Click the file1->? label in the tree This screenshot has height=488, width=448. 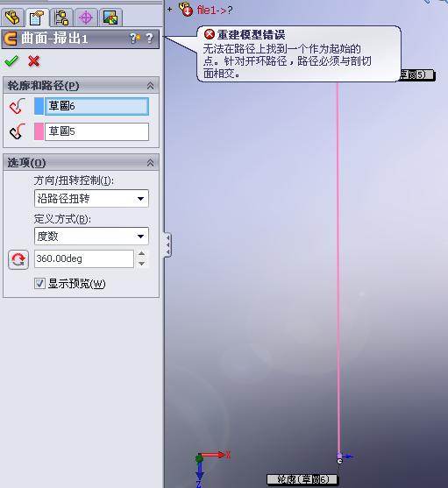215,11
